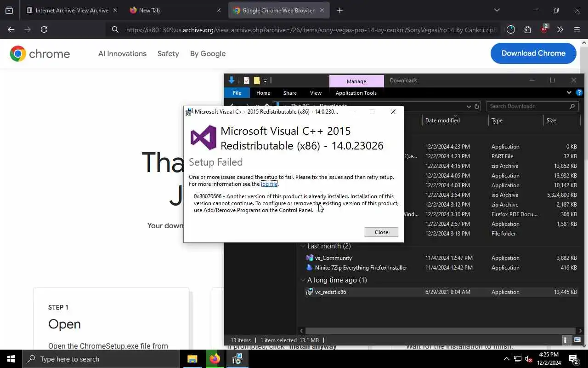
Task: Show more Firefox toolbar tools overflow
Action: point(560,29)
